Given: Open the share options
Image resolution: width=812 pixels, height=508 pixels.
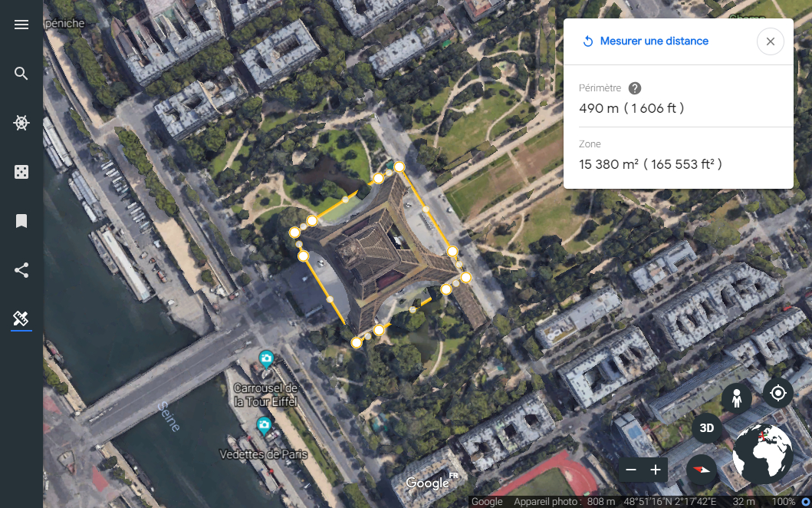Looking at the screenshot, I should click(21, 270).
